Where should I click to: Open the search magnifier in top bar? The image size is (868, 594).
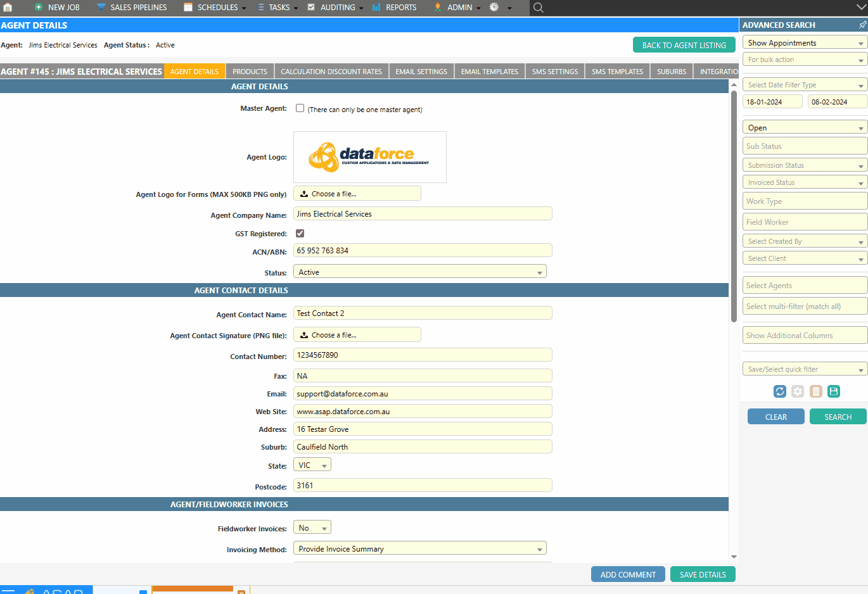(539, 8)
